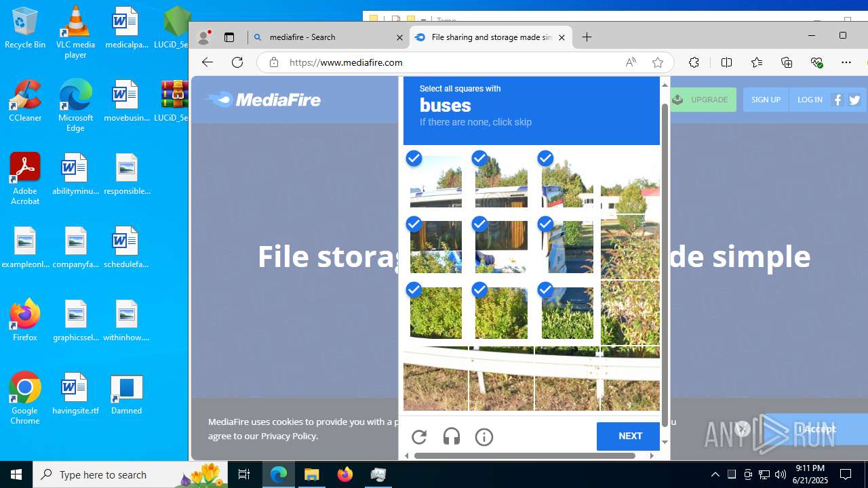The image size is (868, 488).
Task: Open Edge Extensions icon
Action: click(x=694, y=62)
